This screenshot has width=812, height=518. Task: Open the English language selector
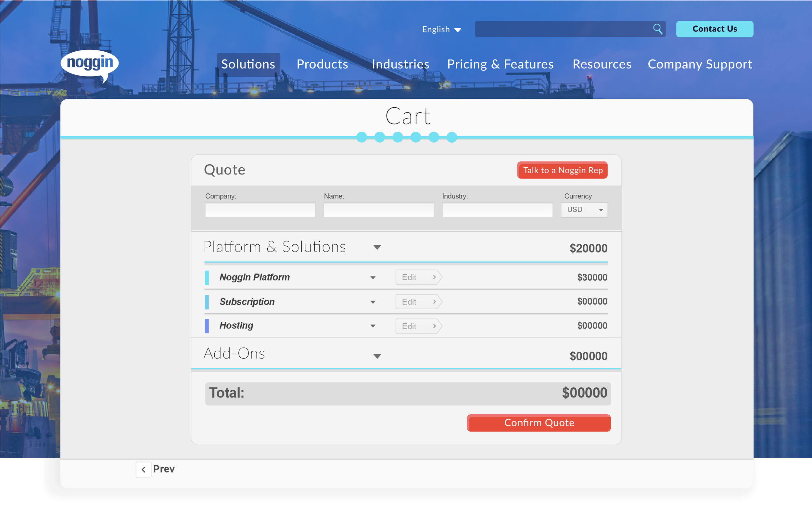coord(441,29)
